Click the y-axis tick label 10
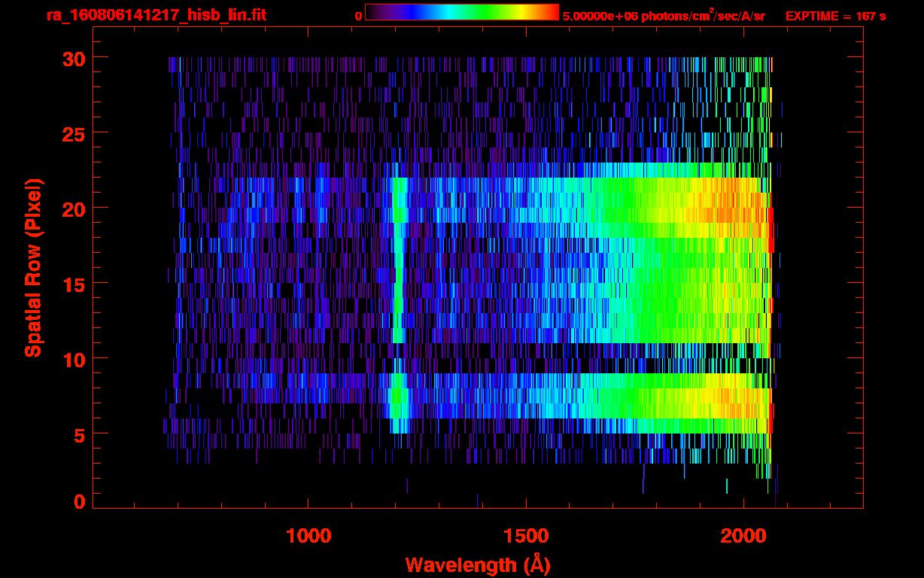Viewport: 924px width, 578px height. [x=72, y=359]
